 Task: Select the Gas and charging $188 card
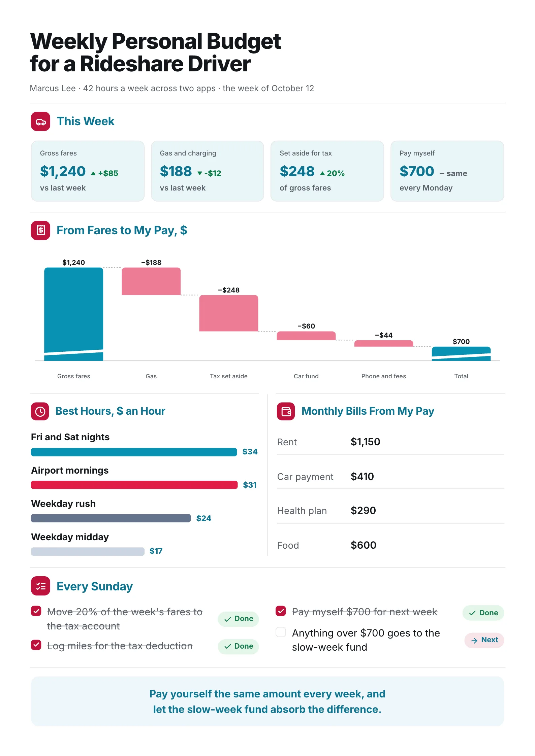point(208,171)
